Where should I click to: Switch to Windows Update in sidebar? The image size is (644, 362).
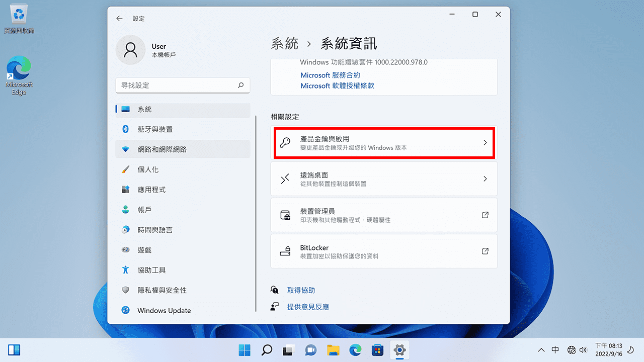(164, 310)
